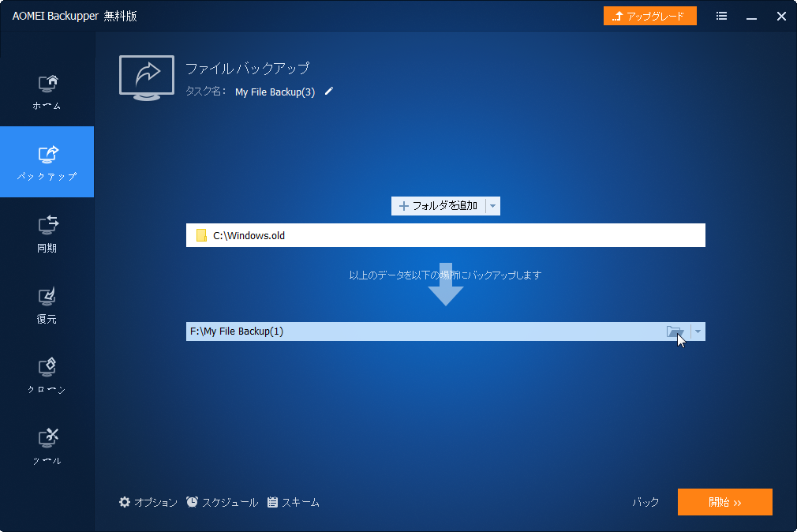Select the C:\Windows.old source entry
Image resolution: width=797 pixels, height=532 pixels.
[445, 235]
